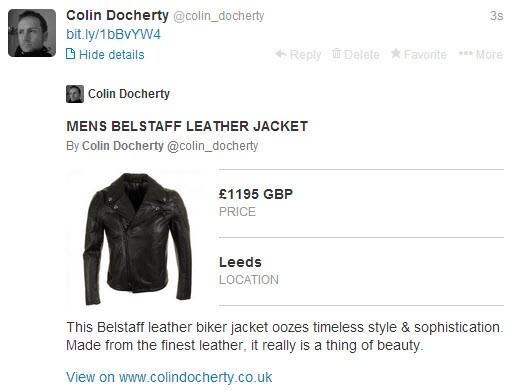Click the small card author avatar

click(x=75, y=94)
